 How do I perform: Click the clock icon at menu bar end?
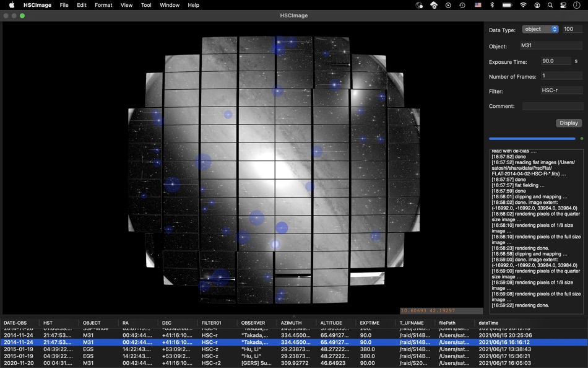coord(577,5)
